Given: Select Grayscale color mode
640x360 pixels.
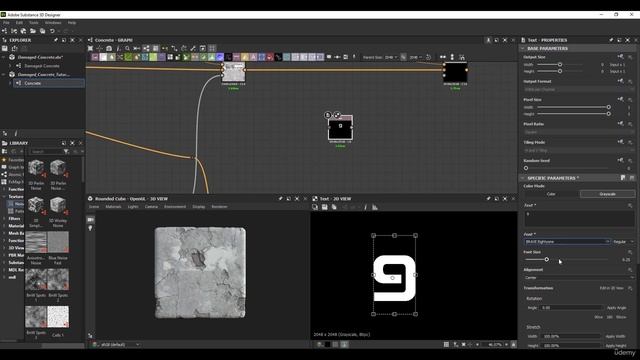Looking at the screenshot, I should (607, 194).
